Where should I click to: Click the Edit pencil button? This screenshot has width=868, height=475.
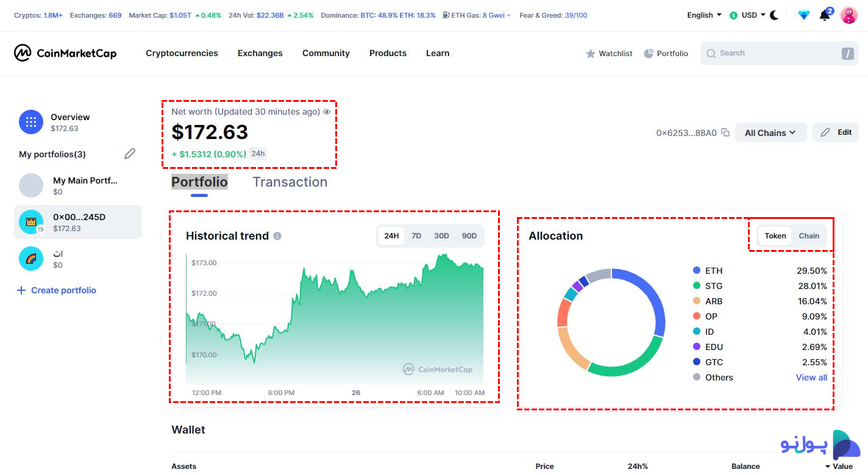click(x=835, y=132)
